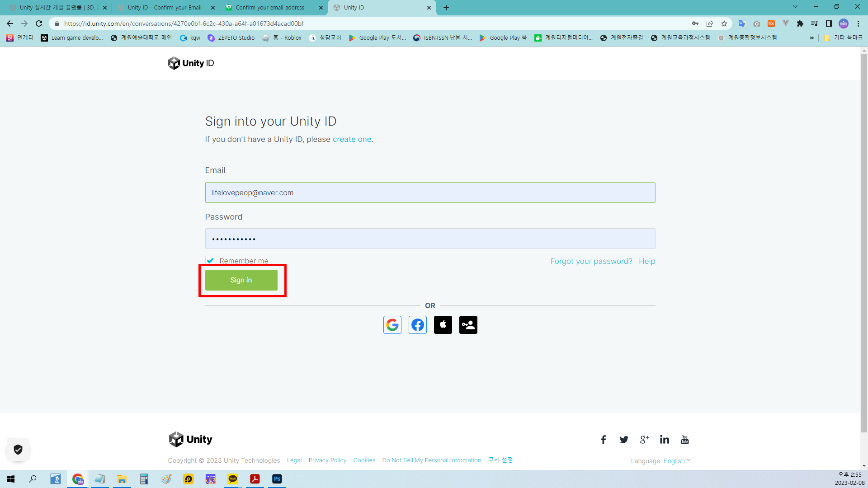The width and height of the screenshot is (868, 488).
Task: Open the Unity ID logo in header
Action: [191, 63]
